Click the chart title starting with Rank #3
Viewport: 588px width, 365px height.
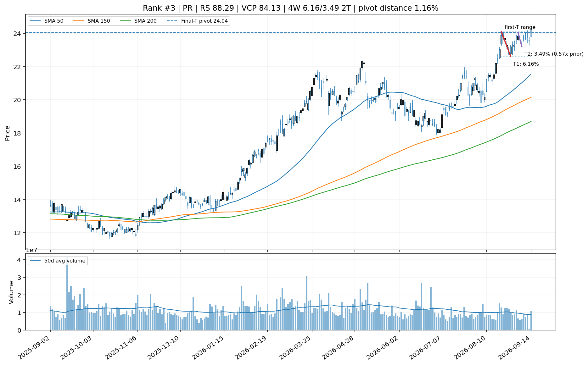tap(290, 8)
